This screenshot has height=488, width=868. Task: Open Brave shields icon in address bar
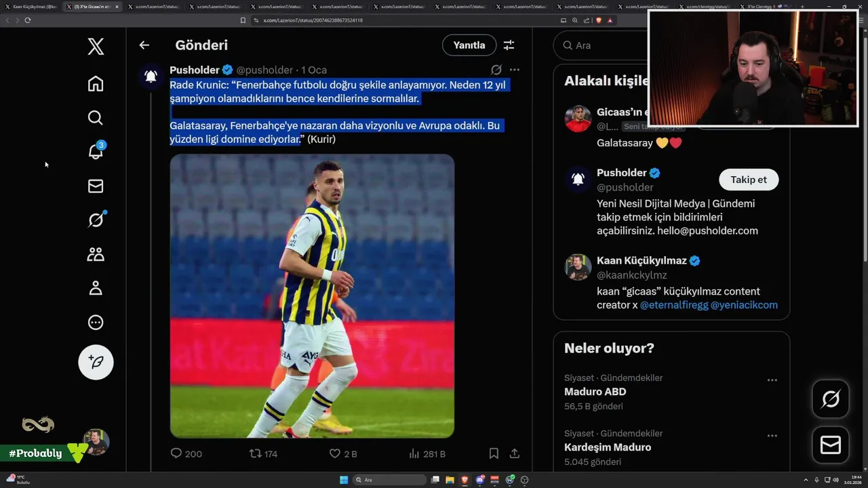click(599, 20)
